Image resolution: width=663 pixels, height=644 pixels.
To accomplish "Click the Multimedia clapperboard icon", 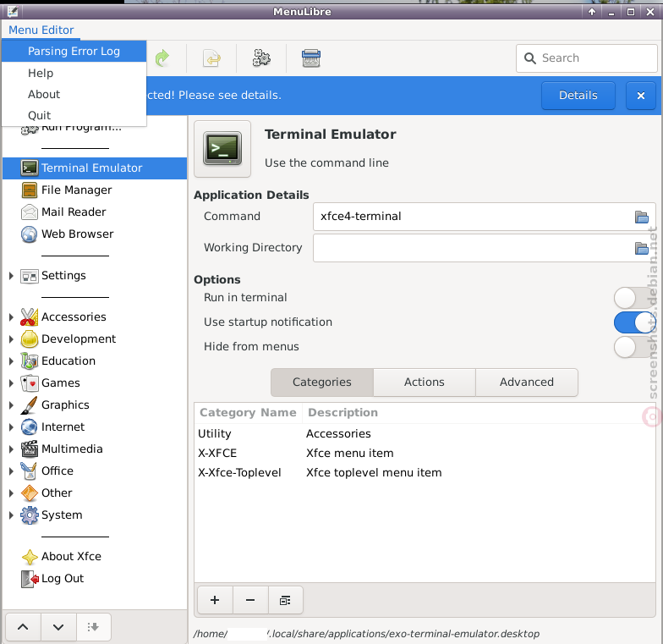I will point(29,449).
